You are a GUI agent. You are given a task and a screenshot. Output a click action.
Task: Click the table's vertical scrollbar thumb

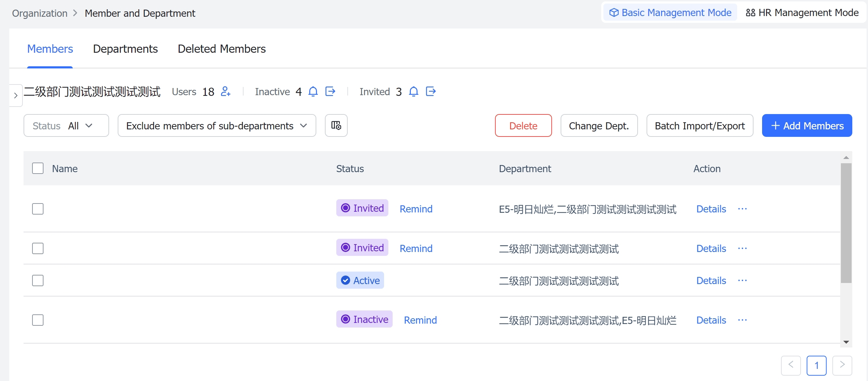coord(846,223)
